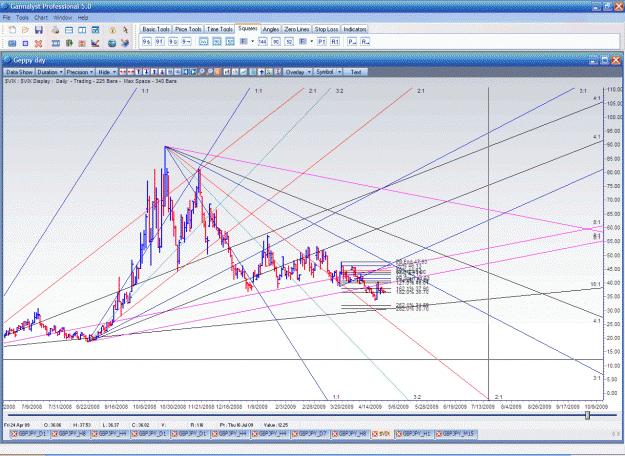The width and height of the screenshot is (625, 456).
Task: Open the Help menu
Action: point(83,18)
